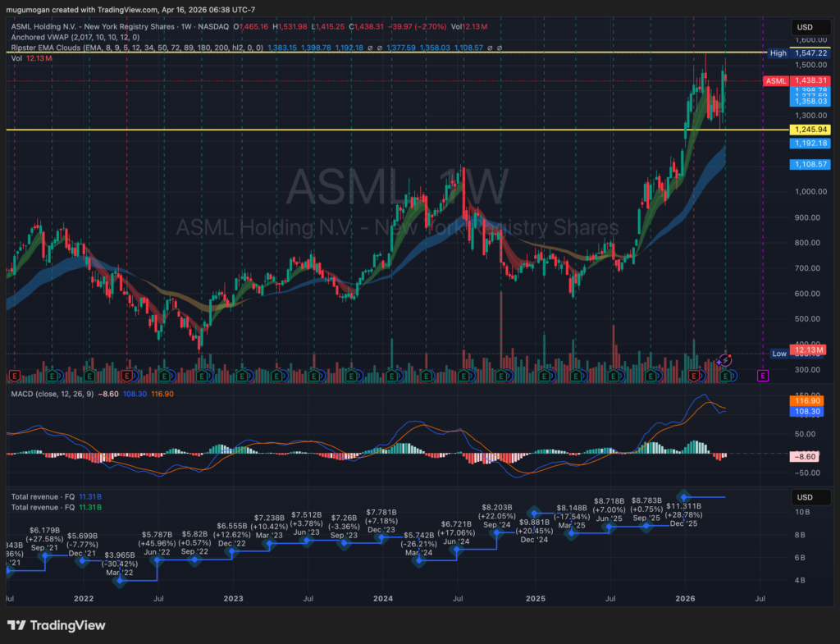Click the red ASML price tag on axis

(775, 81)
